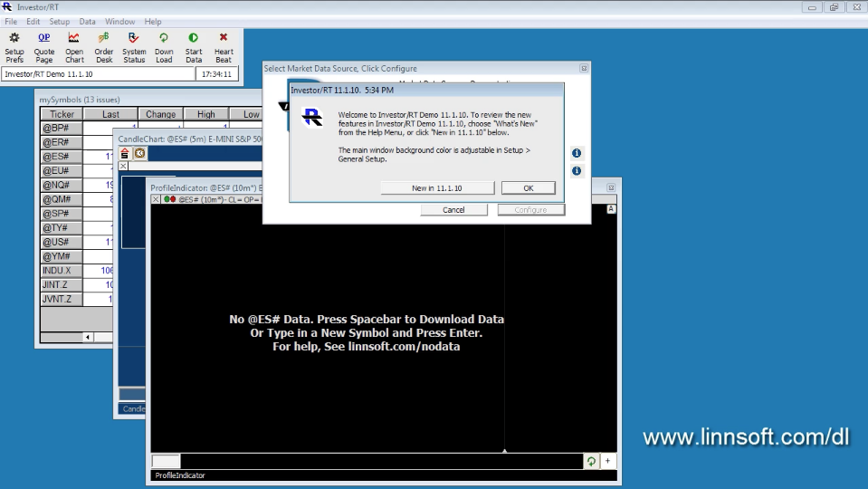Viewport: 868px width, 489px height.
Task: Select the INDU.X ticker row
Action: tap(62, 271)
